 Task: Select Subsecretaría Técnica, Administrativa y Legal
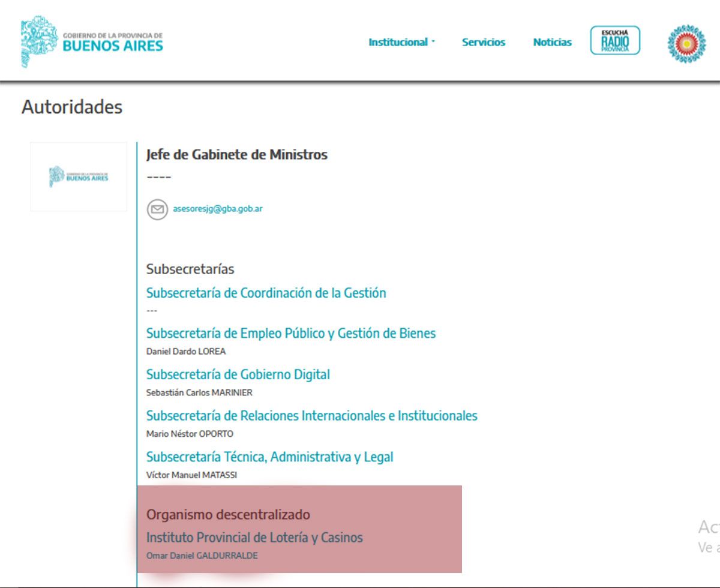tap(269, 457)
